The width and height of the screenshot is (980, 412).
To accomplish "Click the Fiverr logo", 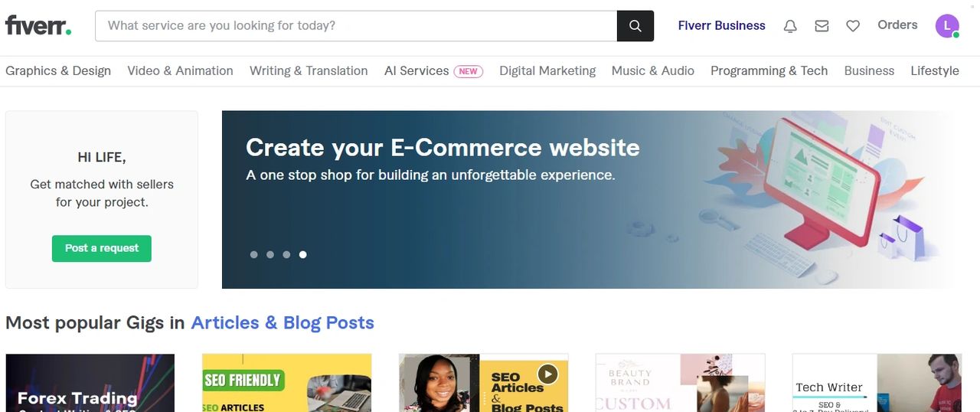I will (x=38, y=25).
